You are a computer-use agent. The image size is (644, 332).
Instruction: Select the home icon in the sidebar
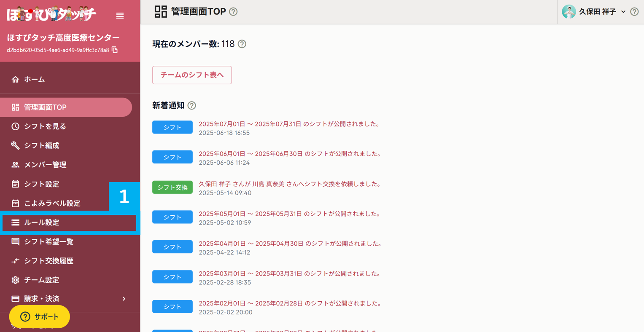click(x=16, y=79)
